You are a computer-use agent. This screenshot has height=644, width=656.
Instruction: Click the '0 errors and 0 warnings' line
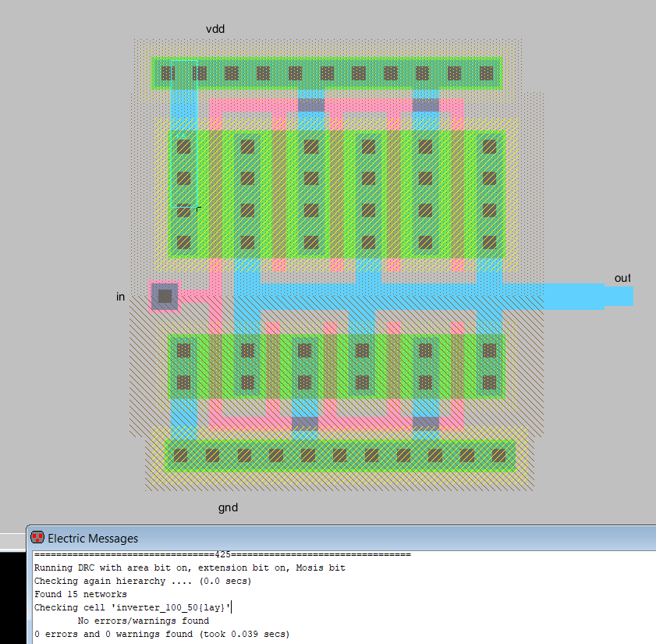(161, 634)
